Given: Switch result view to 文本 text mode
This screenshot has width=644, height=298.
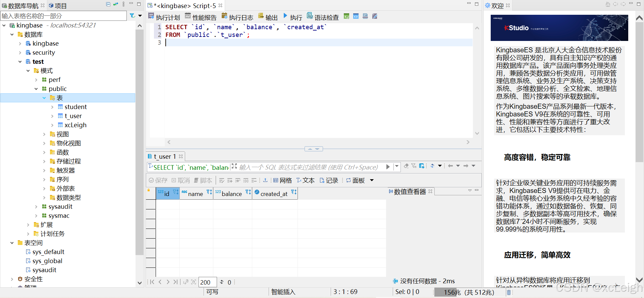Looking at the screenshot, I should [x=305, y=181].
